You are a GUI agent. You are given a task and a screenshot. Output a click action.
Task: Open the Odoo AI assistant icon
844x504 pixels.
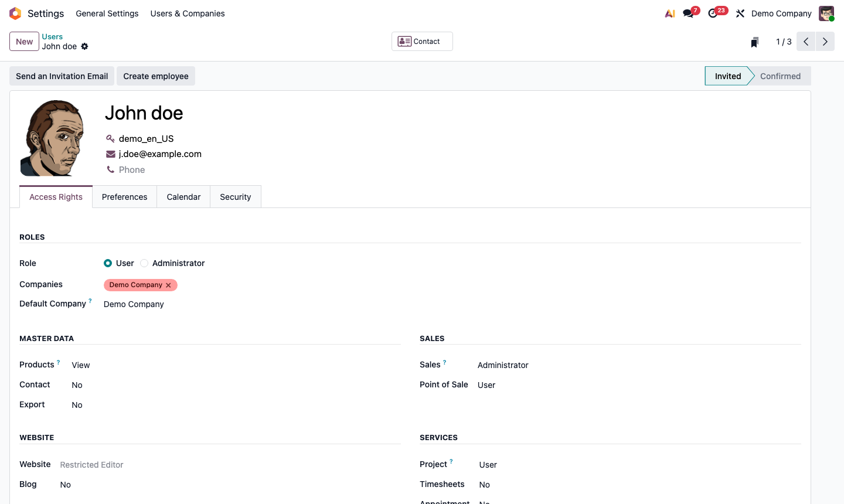(669, 13)
